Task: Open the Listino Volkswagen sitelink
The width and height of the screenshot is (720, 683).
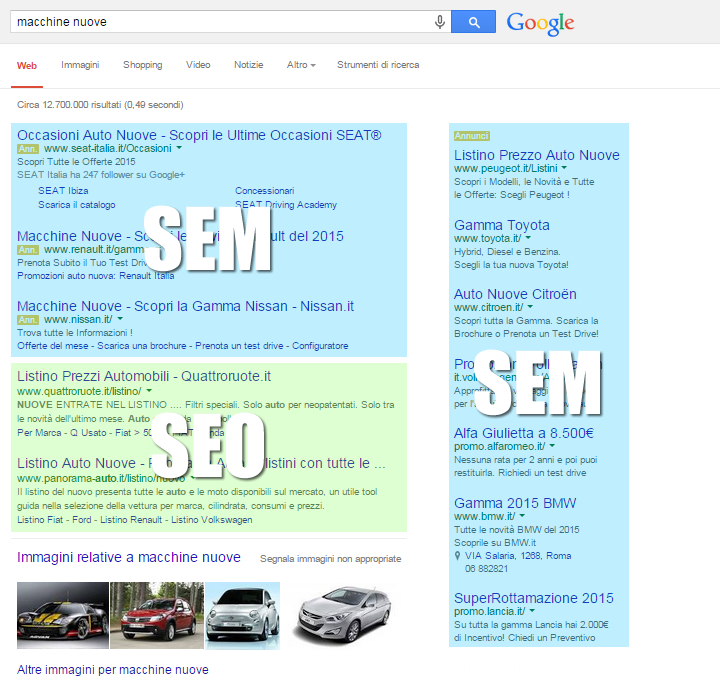Action: (212, 519)
